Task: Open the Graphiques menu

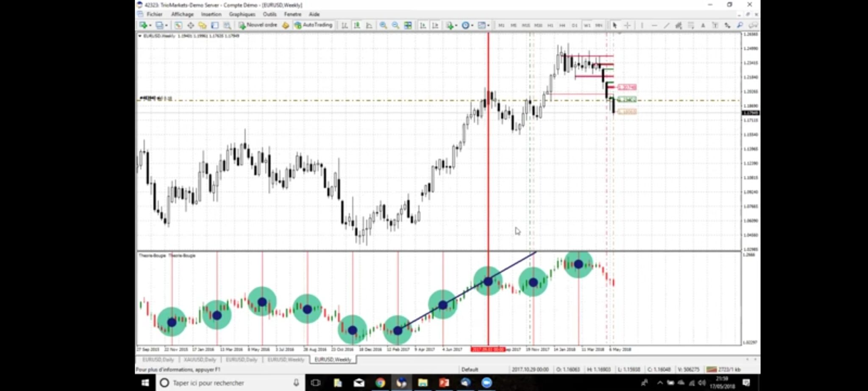Action: (242, 14)
